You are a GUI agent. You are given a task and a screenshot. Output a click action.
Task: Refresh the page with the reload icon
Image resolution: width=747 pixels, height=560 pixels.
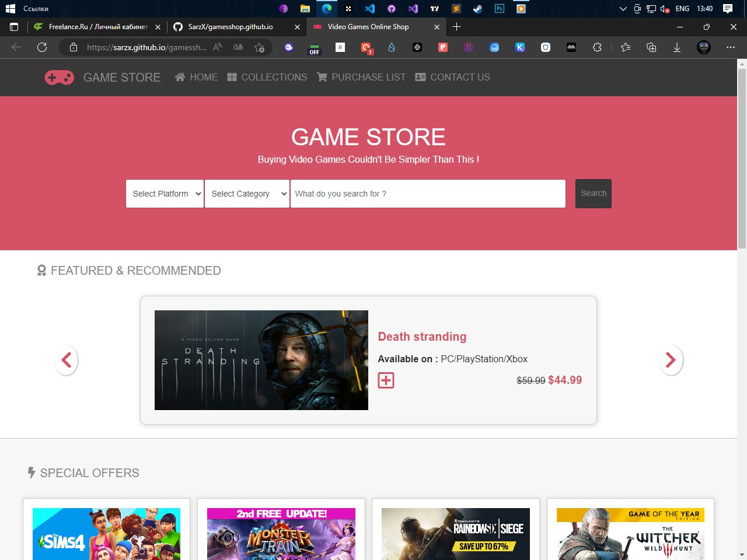pyautogui.click(x=42, y=47)
